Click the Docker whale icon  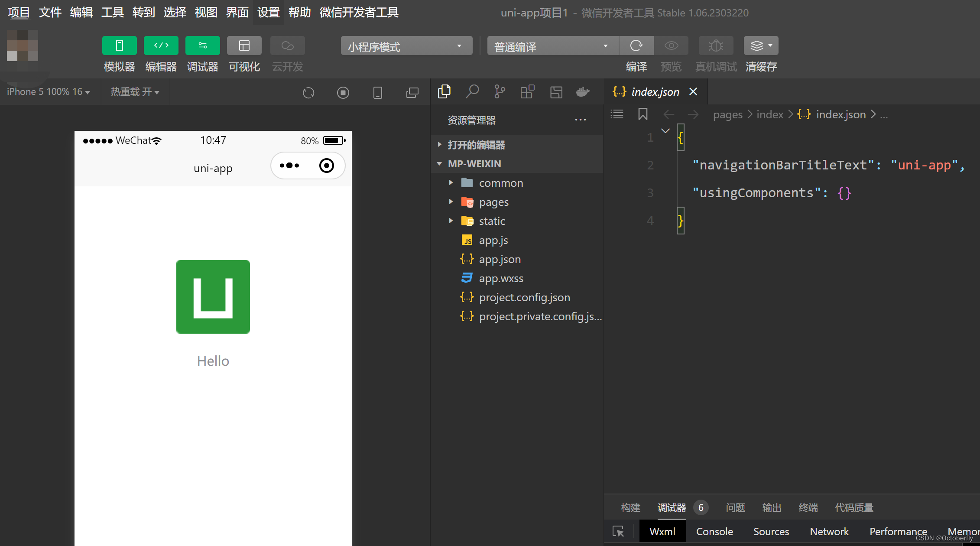[583, 92]
